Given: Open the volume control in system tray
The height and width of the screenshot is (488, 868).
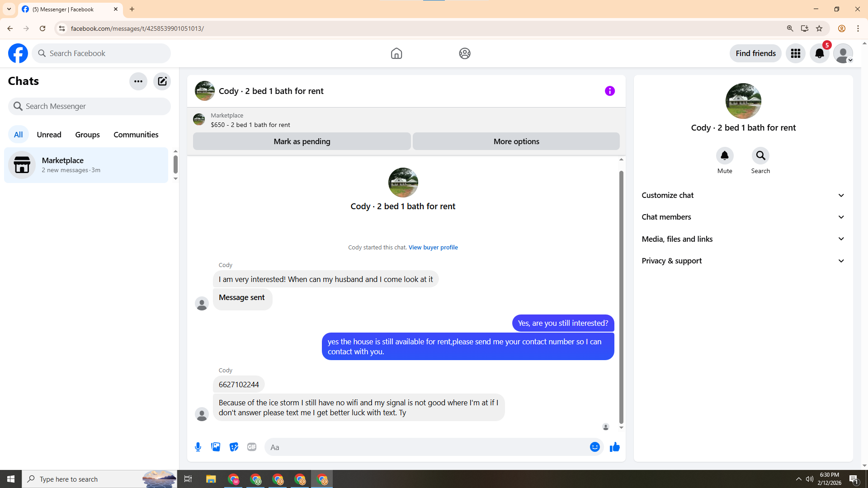Looking at the screenshot, I should (809, 479).
